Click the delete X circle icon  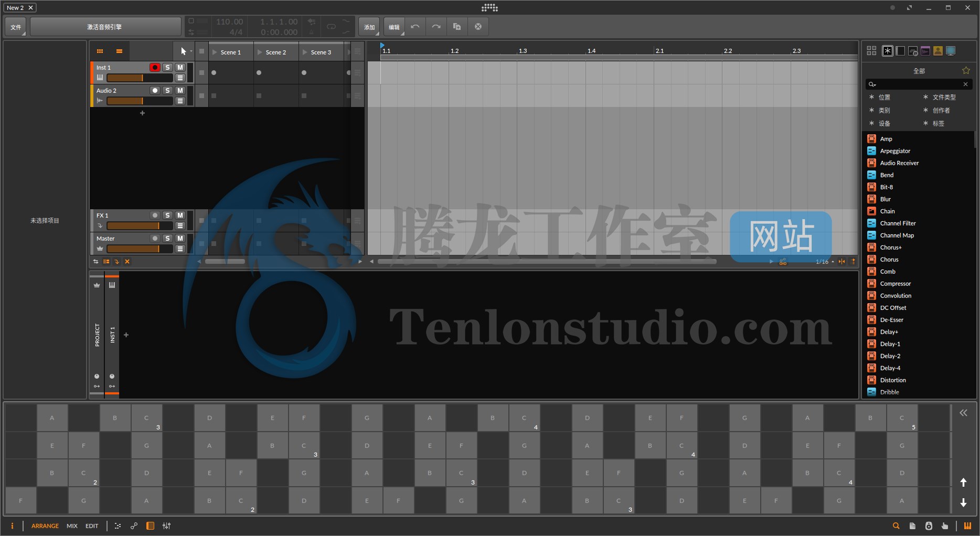pyautogui.click(x=478, y=27)
